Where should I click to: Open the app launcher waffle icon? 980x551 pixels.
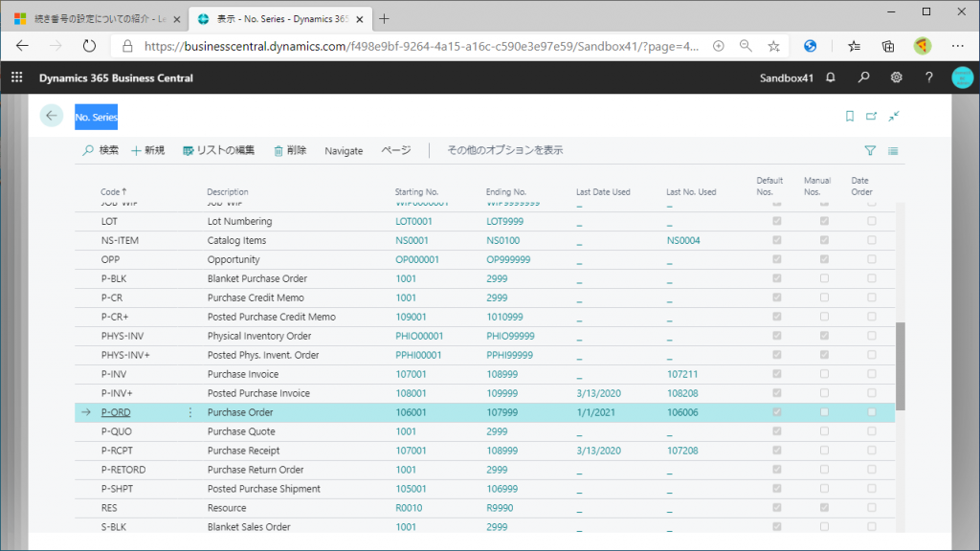(16, 77)
